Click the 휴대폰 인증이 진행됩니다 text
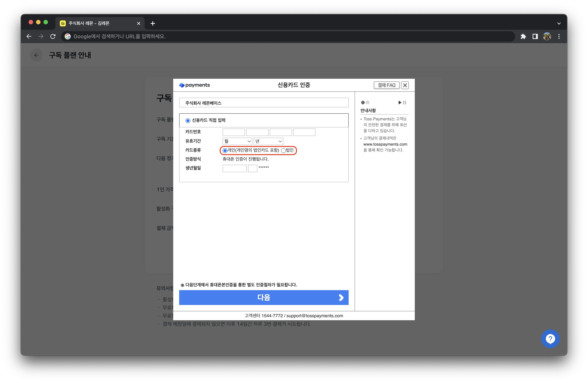Image resolution: width=588 pixels, height=383 pixels. 245,159
